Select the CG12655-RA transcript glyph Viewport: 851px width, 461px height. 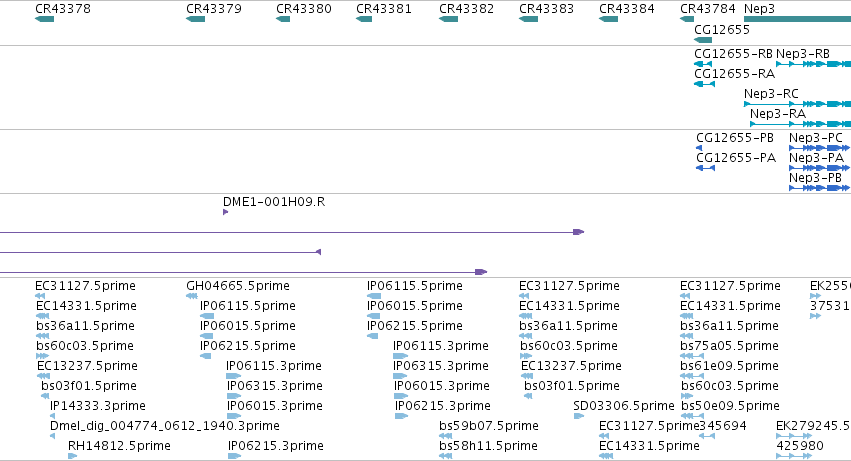[704, 84]
